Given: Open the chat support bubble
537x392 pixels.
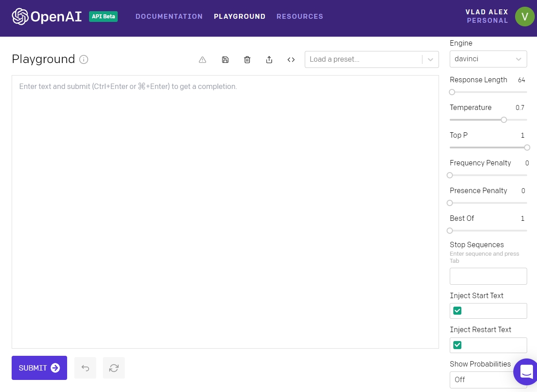Looking at the screenshot, I should pyautogui.click(x=526, y=371).
